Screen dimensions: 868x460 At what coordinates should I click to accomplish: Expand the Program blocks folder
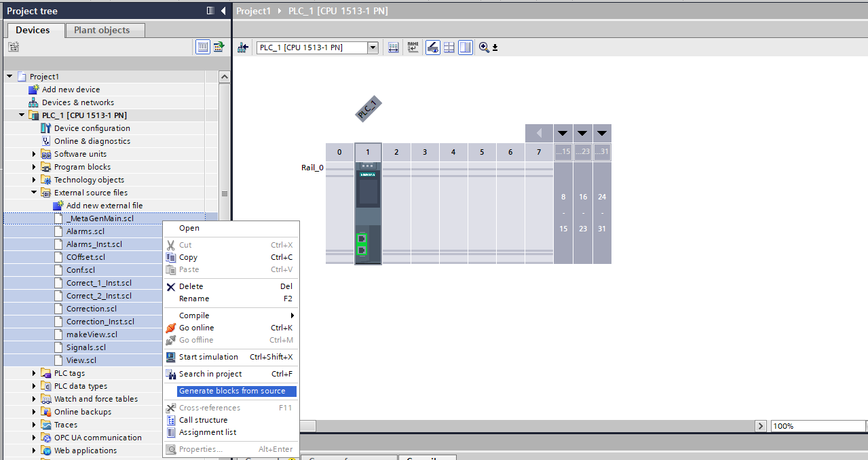coord(35,167)
